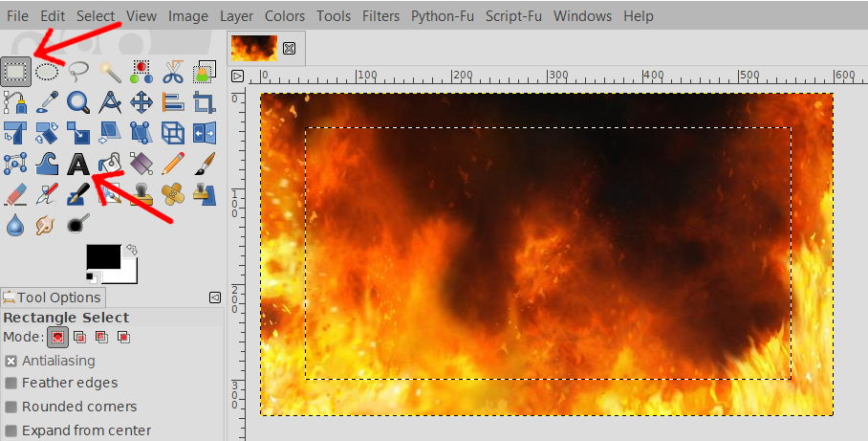Viewport: 868px width, 441px height.
Task: Switch to the Tool Options tab
Action: click(52, 298)
